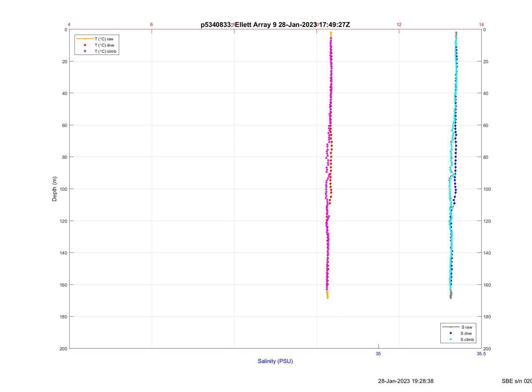Click the left-axis depth tick label '60'
Image resolution: width=532 pixels, height=392 pixels.
pyautogui.click(x=65, y=125)
